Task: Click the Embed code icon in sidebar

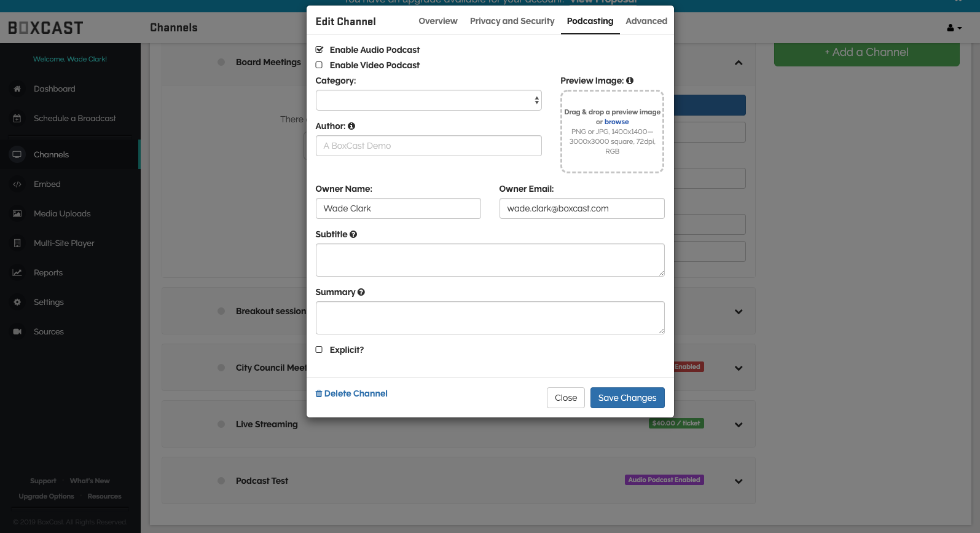Action: (17, 184)
